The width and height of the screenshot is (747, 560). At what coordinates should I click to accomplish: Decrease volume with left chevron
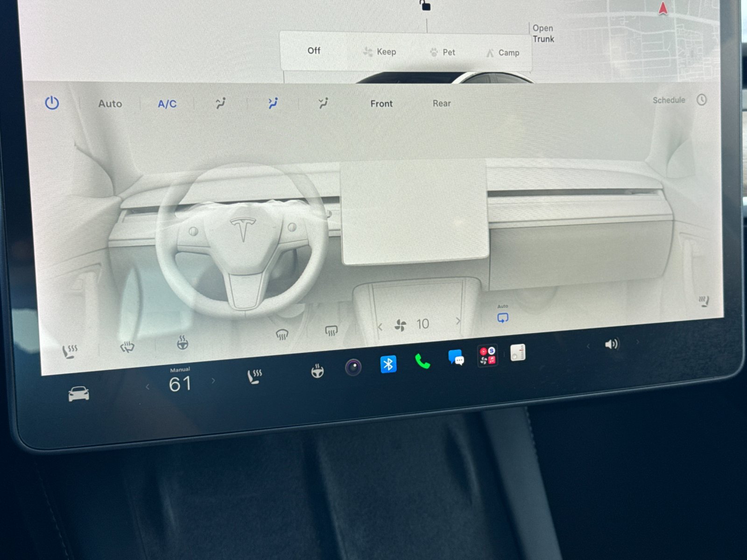coord(588,346)
